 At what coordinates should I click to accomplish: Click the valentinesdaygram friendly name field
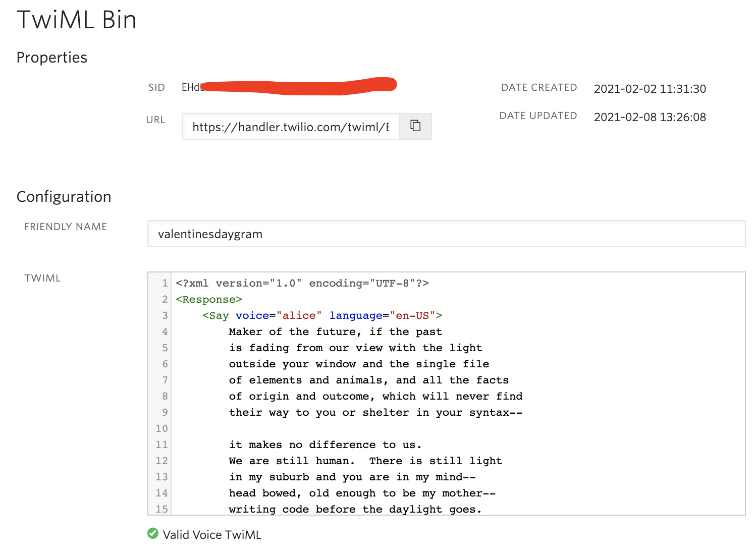pyautogui.click(x=446, y=234)
